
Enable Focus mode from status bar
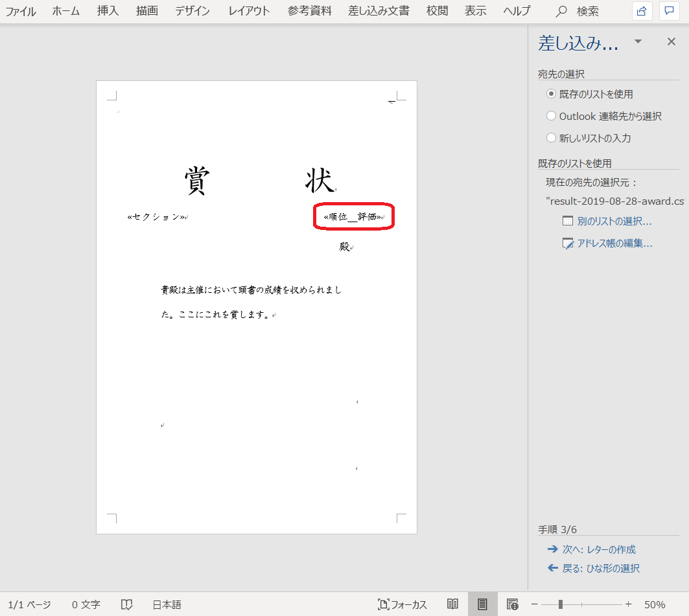click(x=403, y=604)
